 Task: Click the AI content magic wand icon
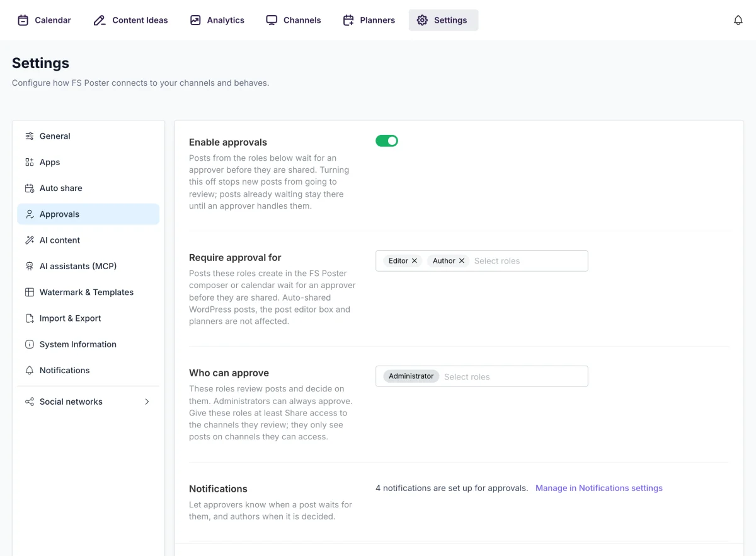30,240
